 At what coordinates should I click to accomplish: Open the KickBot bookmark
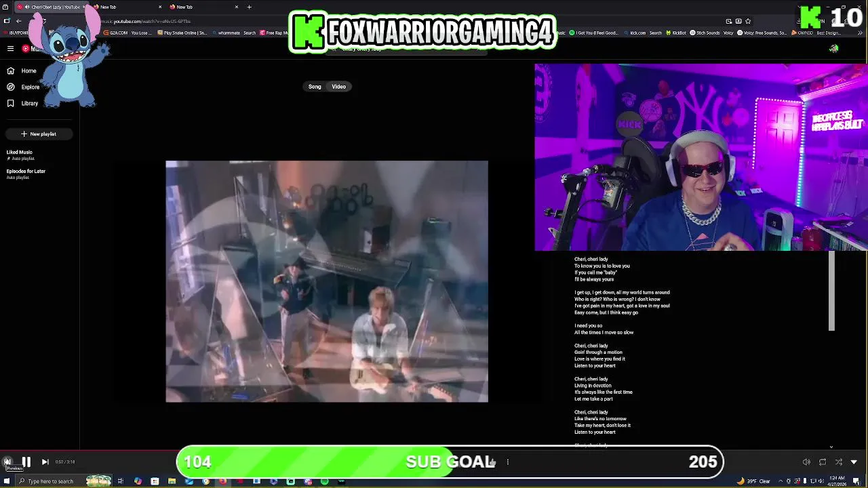[x=675, y=33]
